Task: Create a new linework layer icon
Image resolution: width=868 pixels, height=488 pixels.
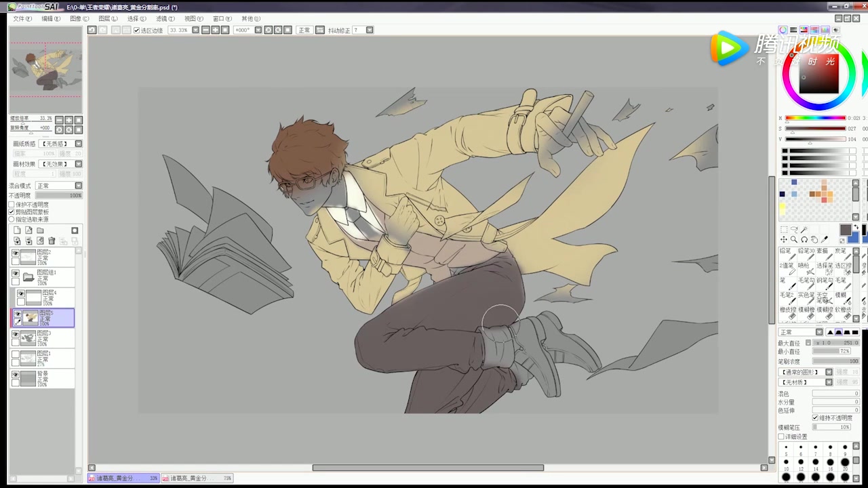Action: click(x=28, y=230)
